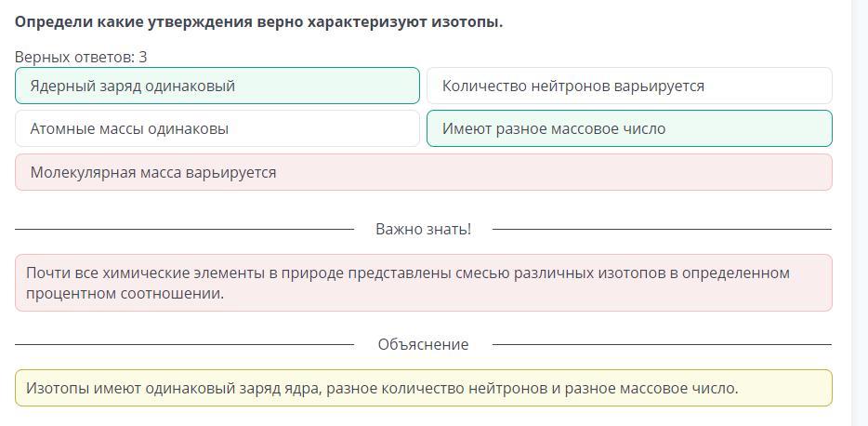
Task: Click "Изотопы" at the start of the explanation
Action: pyautogui.click(x=57, y=388)
